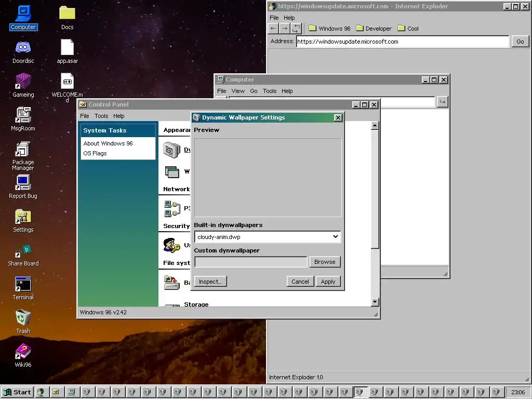Click Control Panel scrollbar down arrow
This screenshot has height=399, width=532.
coord(375,302)
